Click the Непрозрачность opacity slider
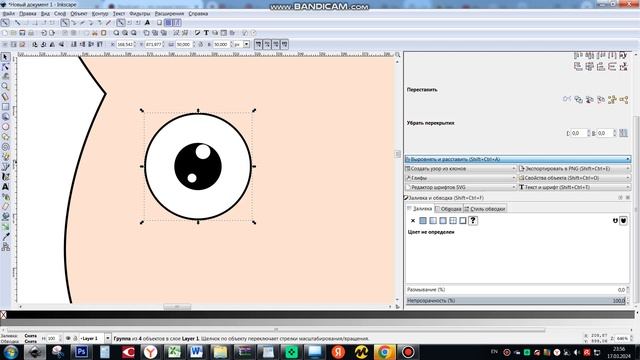Image resolution: width=640 pixels, height=360 pixels. click(516, 301)
